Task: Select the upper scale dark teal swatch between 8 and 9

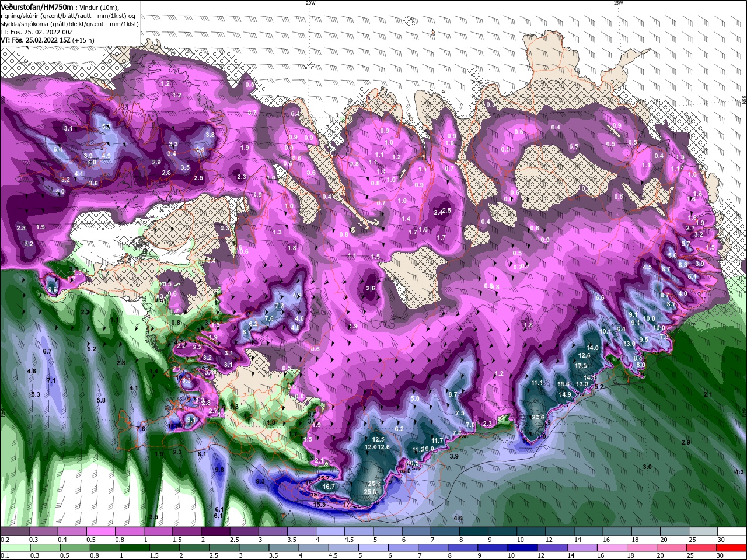Action: click(473, 531)
